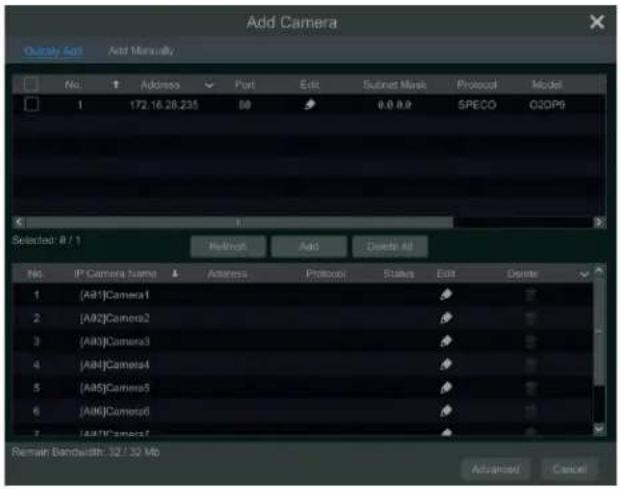Click the Cancel button
621x489 pixels.
[570, 469]
